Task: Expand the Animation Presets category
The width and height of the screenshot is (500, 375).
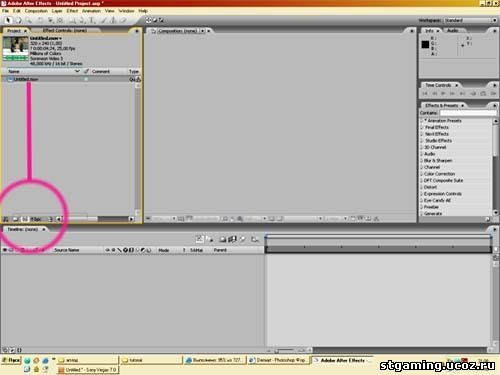Action: tap(422, 121)
